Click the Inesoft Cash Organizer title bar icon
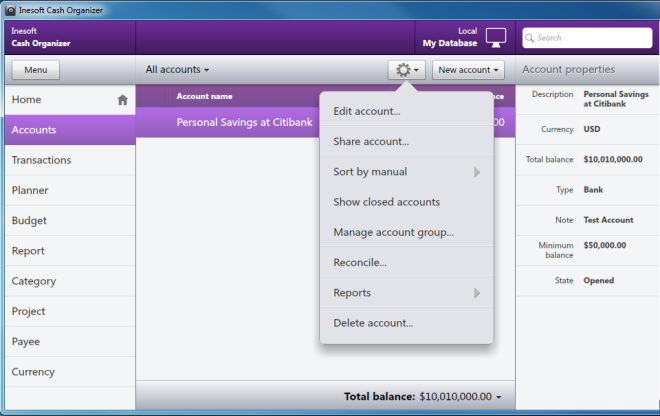 point(10,10)
